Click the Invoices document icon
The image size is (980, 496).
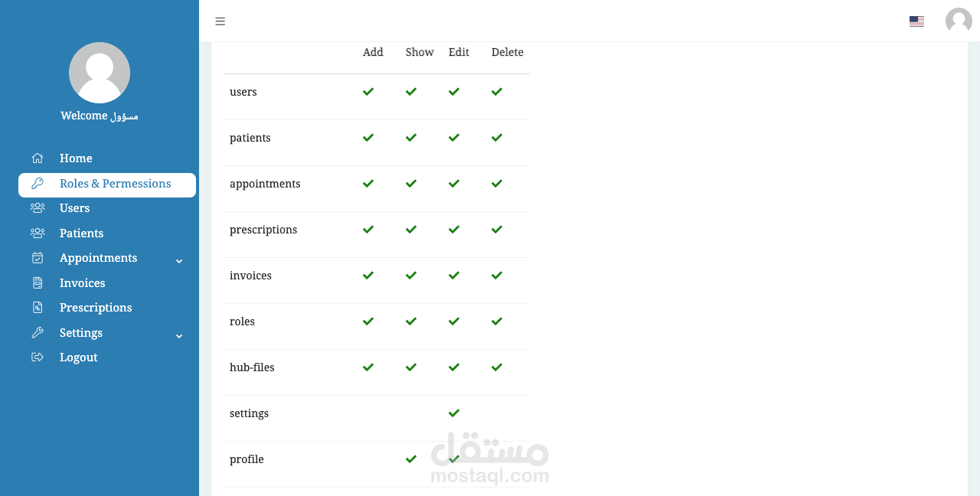coord(37,283)
